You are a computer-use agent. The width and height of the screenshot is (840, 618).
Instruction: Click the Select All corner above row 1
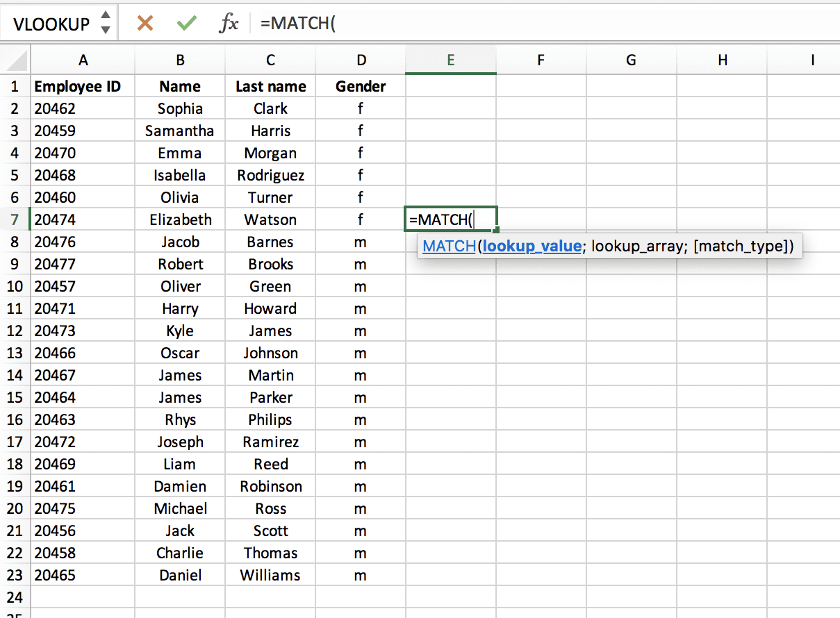(14, 60)
